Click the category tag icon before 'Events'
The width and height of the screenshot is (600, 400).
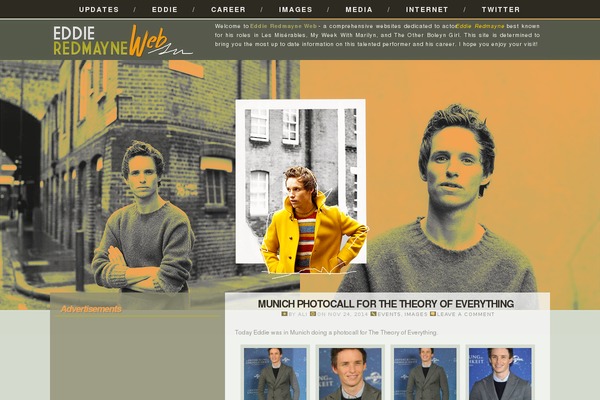pos(373,314)
